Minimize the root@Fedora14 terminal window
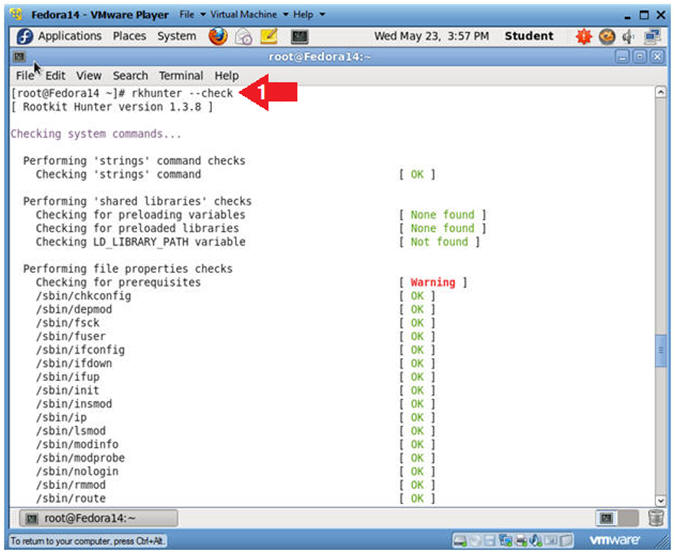This screenshot has width=675, height=554. point(622,57)
